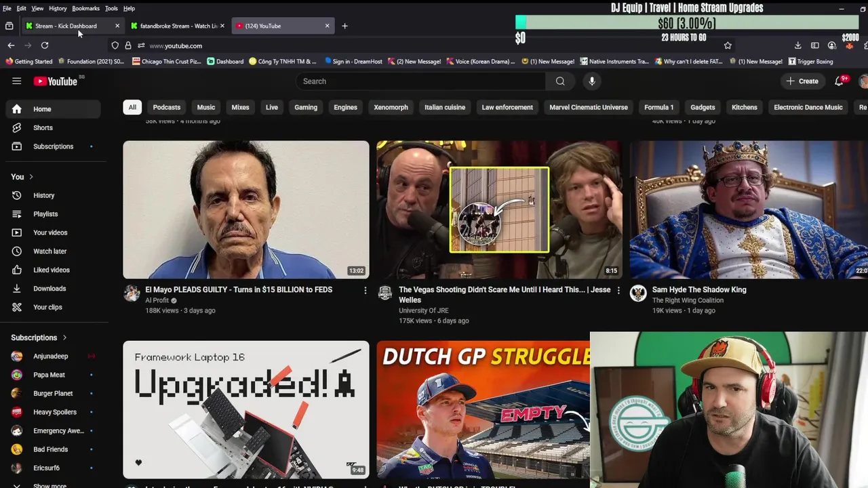Image resolution: width=868 pixels, height=488 pixels.
Task: Open browser downloads arrow icon
Action: click(x=797, y=45)
